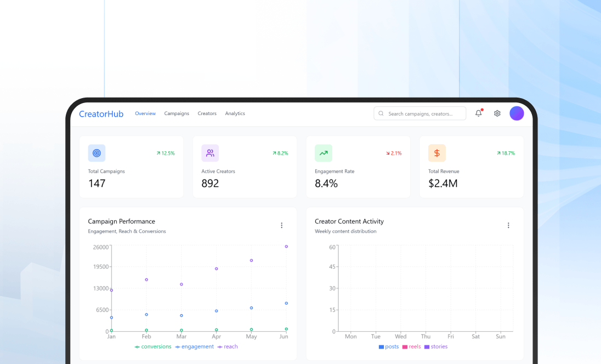This screenshot has width=601, height=364.
Task: Open the Total Revenue dollar icon
Action: 437,153
